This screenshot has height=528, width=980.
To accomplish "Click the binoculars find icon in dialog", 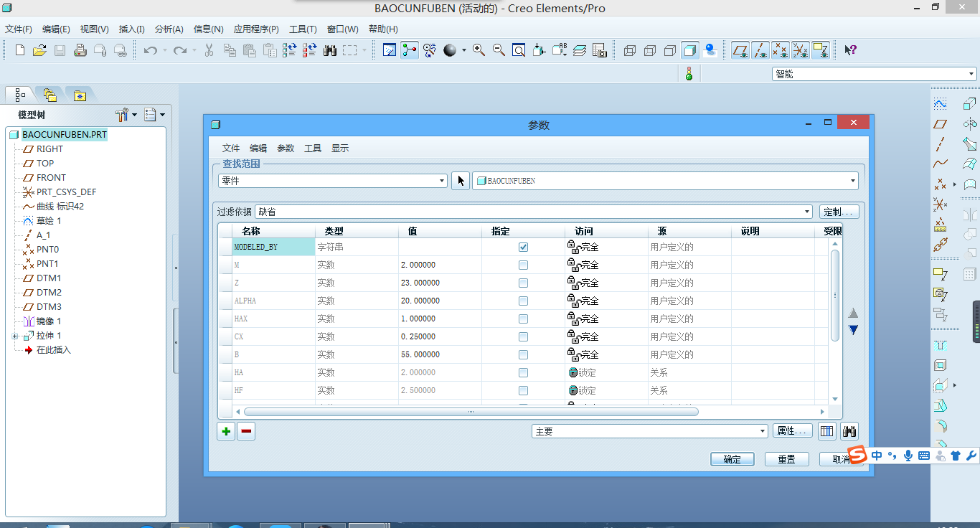I will 849,431.
